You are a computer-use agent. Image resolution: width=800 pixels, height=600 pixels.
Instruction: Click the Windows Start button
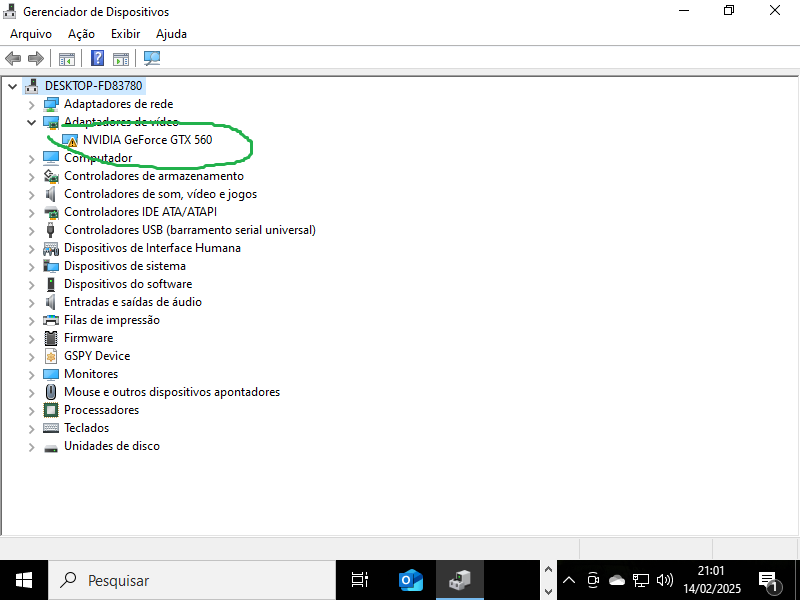point(24,580)
